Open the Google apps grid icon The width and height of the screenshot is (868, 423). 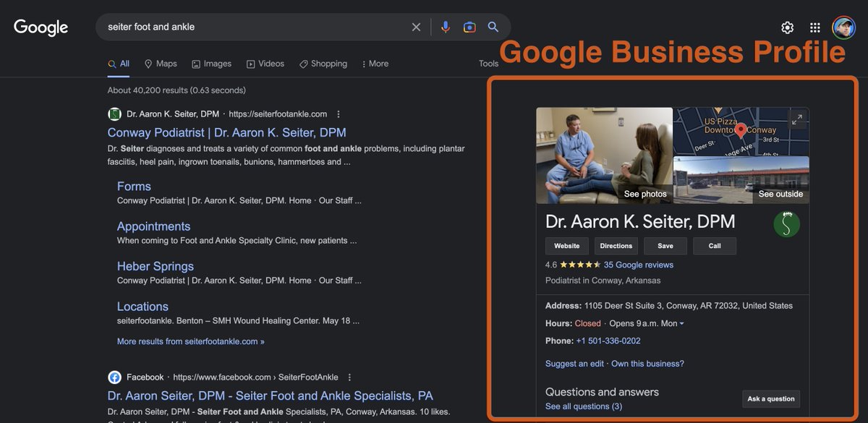[815, 27]
